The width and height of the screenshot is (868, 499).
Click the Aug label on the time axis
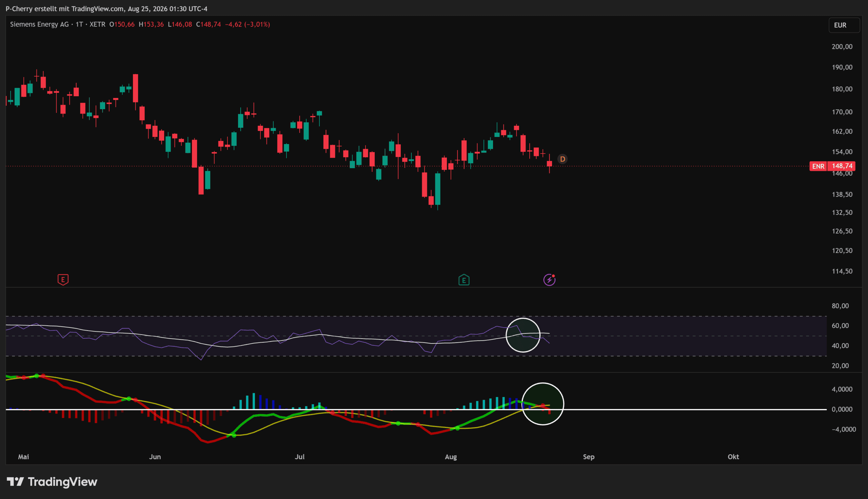451,457
